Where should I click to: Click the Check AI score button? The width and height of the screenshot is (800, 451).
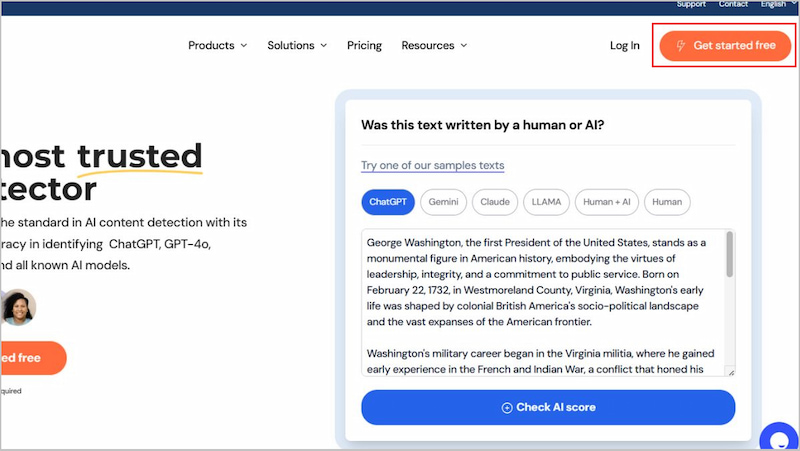[x=548, y=408]
